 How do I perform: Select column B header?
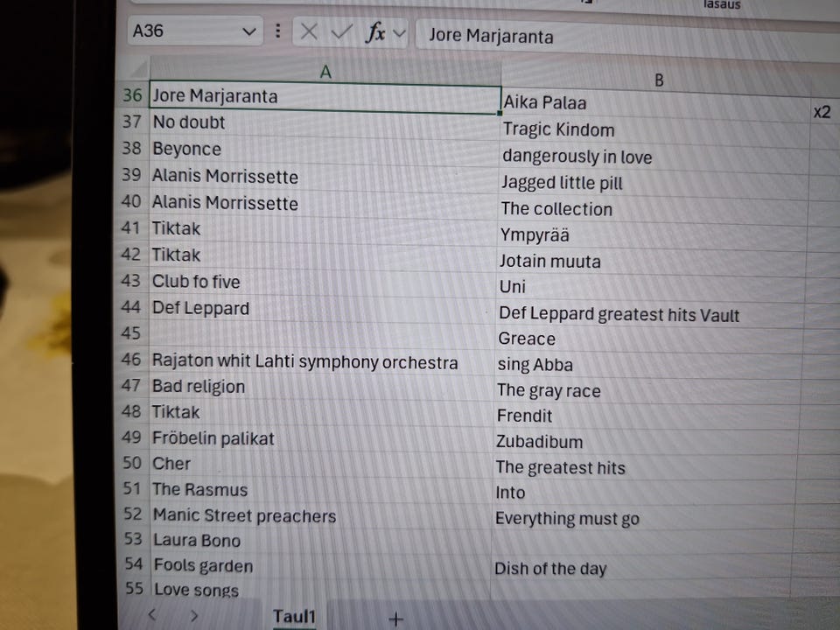[x=658, y=80]
